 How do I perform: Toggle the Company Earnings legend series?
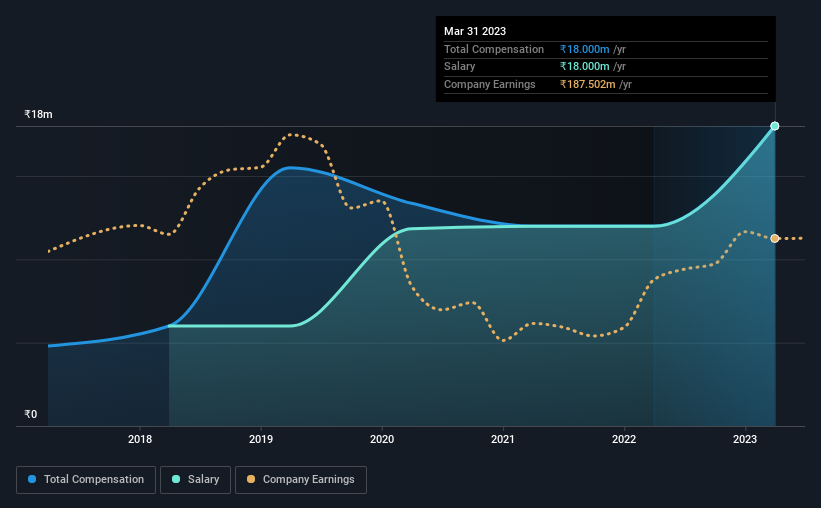301,480
